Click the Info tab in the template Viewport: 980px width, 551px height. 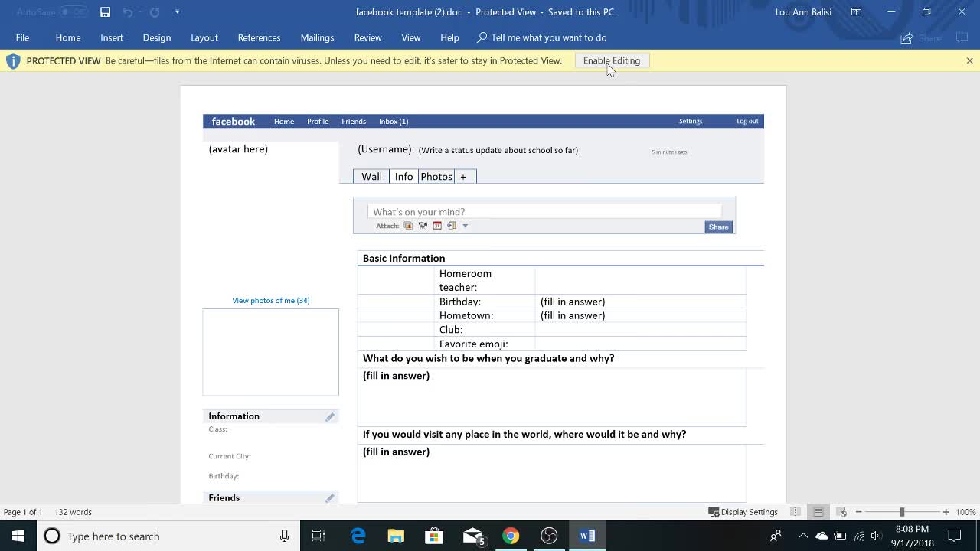pyautogui.click(x=403, y=177)
